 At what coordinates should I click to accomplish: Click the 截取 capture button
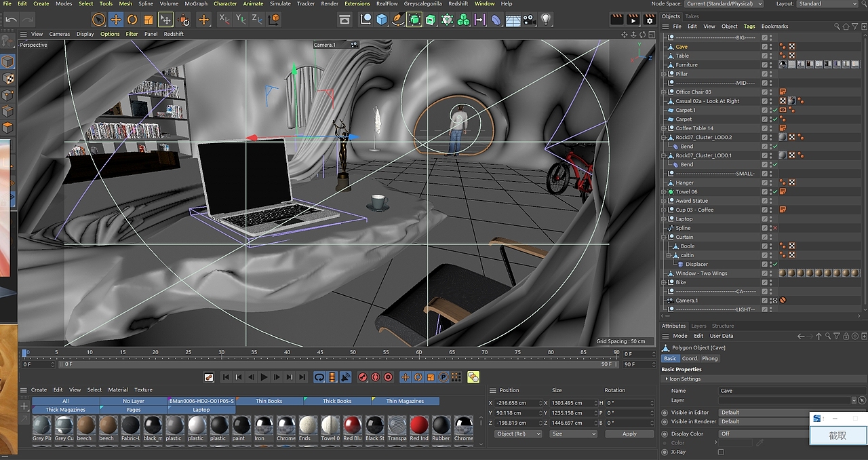(x=837, y=436)
